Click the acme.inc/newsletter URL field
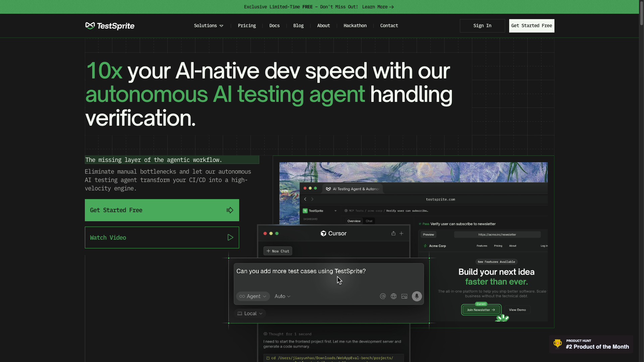This screenshot has width=644, height=362. pyautogui.click(x=497, y=235)
